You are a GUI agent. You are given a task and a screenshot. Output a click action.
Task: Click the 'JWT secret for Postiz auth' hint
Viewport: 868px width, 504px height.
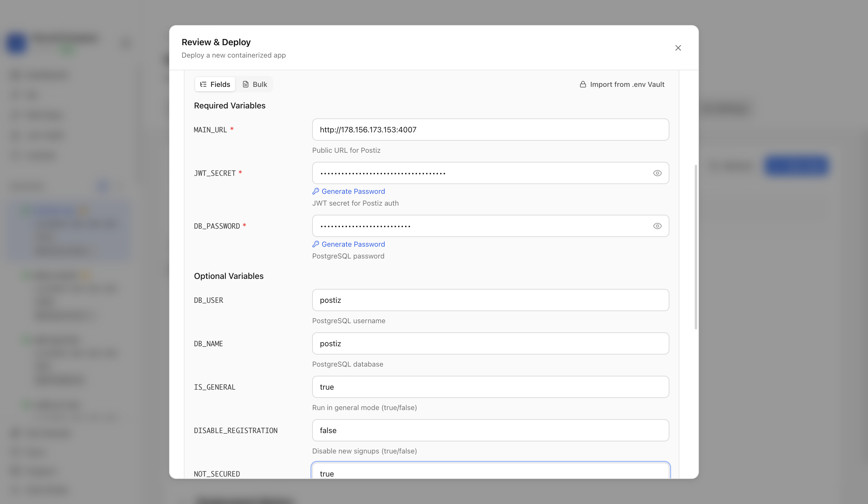click(x=355, y=203)
